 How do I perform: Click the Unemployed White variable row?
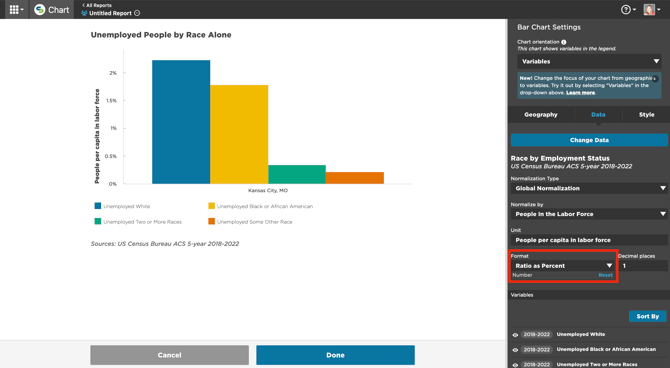click(x=589, y=335)
